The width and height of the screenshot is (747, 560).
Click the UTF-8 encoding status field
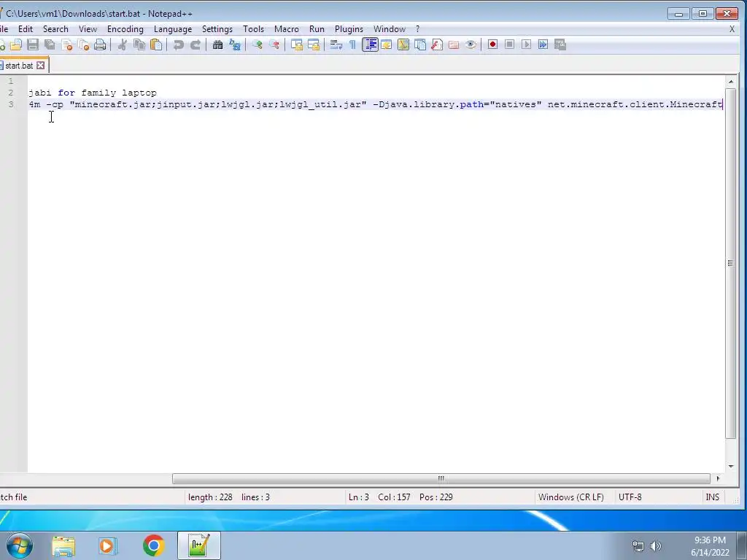click(x=630, y=497)
